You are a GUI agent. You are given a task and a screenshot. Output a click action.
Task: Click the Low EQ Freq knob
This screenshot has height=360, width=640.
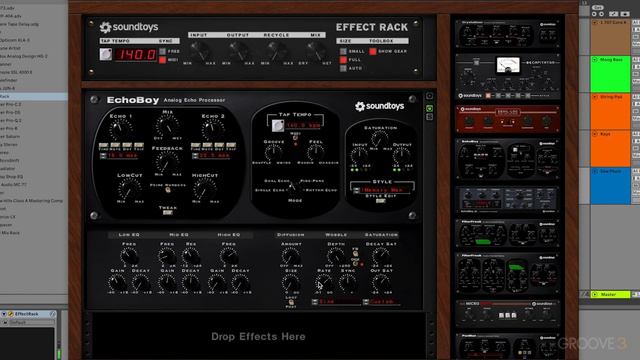click(x=129, y=256)
